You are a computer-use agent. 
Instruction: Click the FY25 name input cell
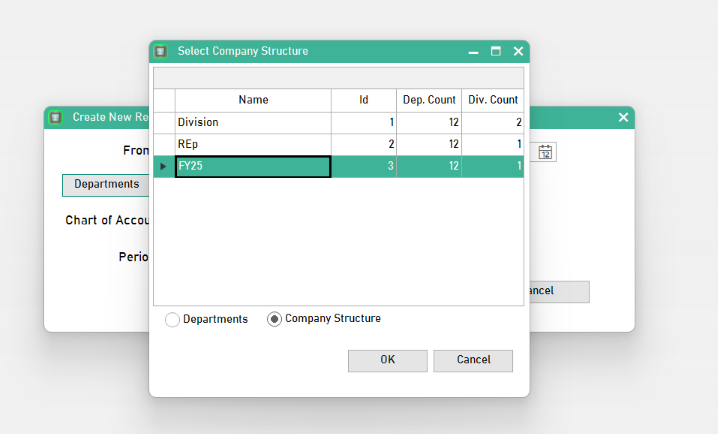click(253, 167)
